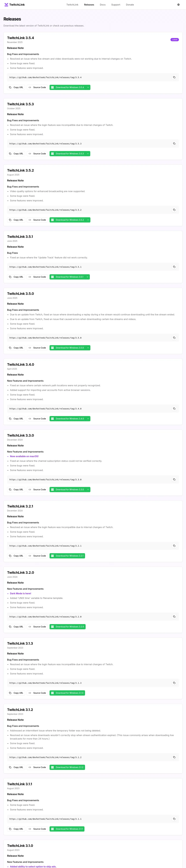Go to the Docs navigation item
186x868 pixels.
coord(103,5)
